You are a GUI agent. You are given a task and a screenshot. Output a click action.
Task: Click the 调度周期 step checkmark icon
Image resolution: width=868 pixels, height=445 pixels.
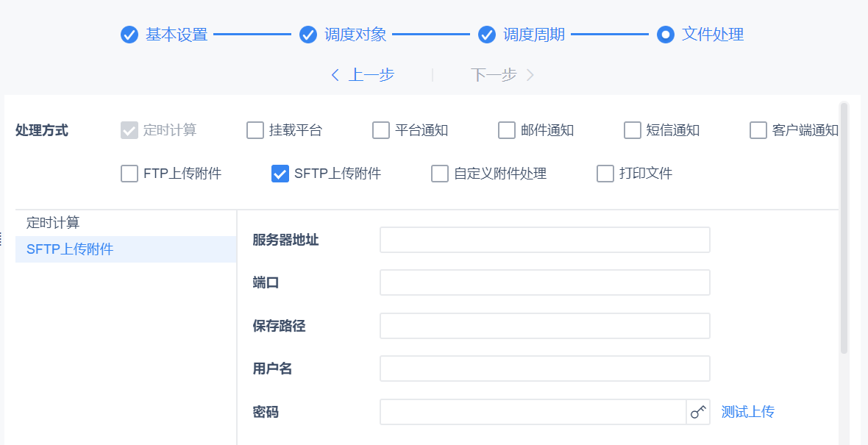(x=487, y=35)
